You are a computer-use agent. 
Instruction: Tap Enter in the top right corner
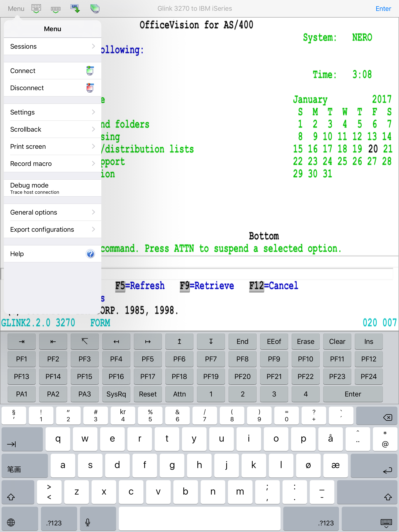(x=383, y=8)
